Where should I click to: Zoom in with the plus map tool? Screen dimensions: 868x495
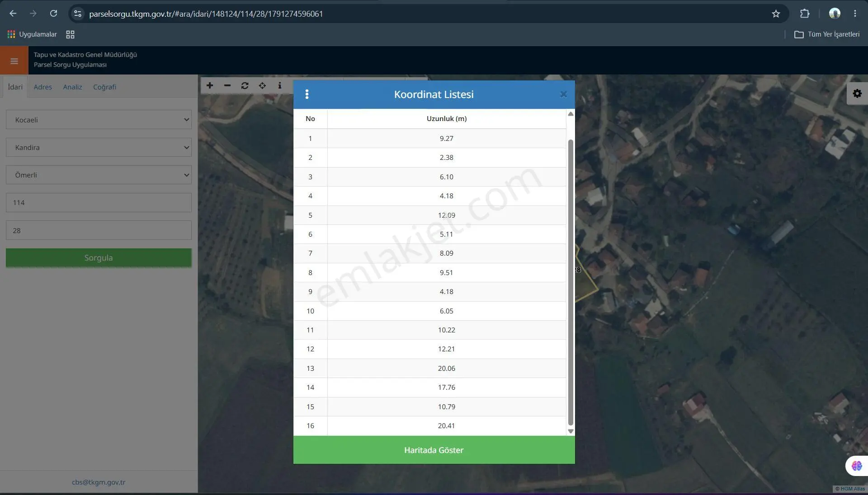210,85
